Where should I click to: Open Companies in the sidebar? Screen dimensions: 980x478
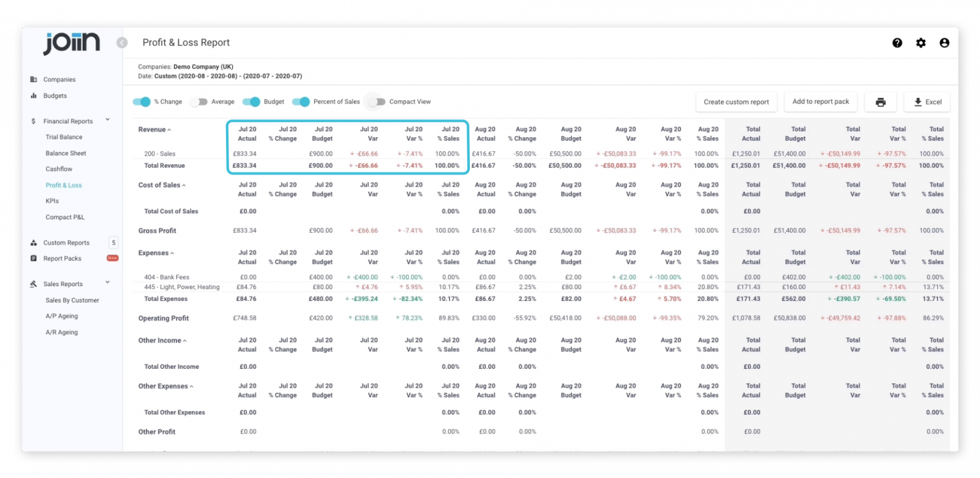59,80
